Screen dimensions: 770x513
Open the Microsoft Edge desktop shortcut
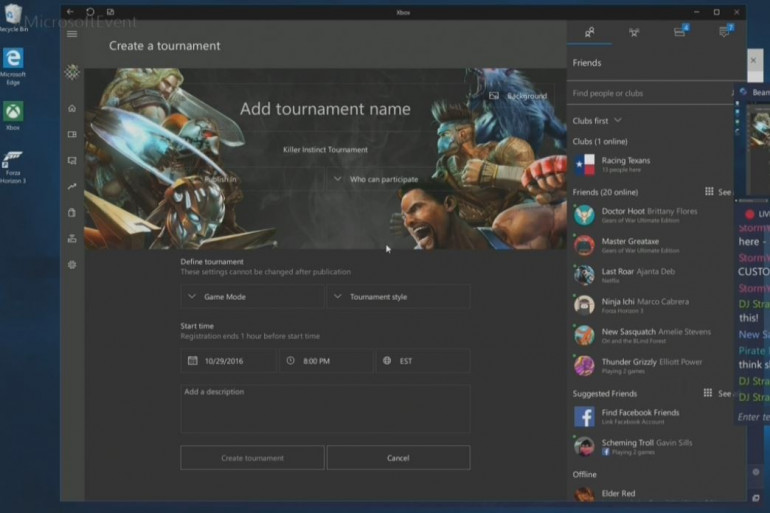14,62
